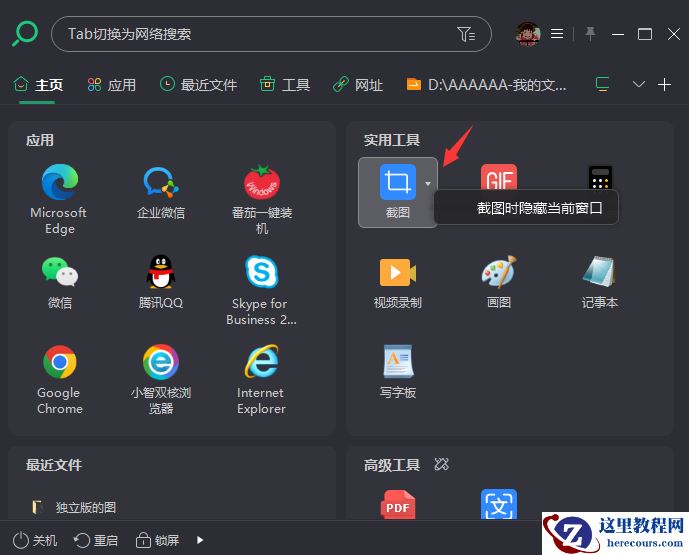Start 视频录制 tool
The height and width of the screenshot is (555, 689).
[398, 283]
